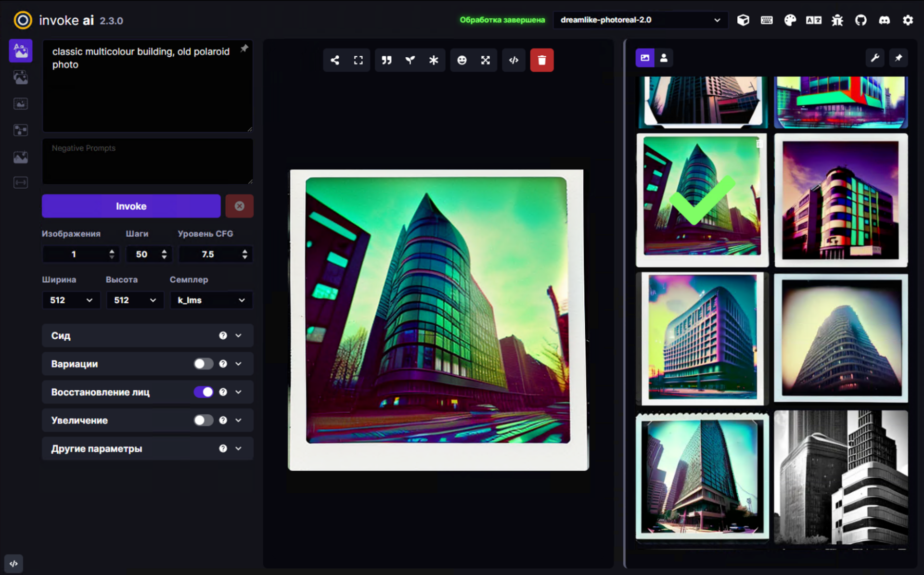This screenshot has width=924, height=575.
Task: Switch to the user images gallery tab
Action: pyautogui.click(x=664, y=58)
